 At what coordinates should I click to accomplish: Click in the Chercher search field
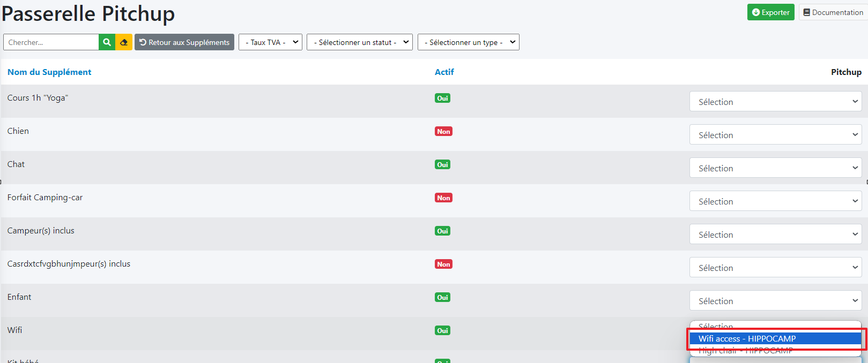click(51, 42)
